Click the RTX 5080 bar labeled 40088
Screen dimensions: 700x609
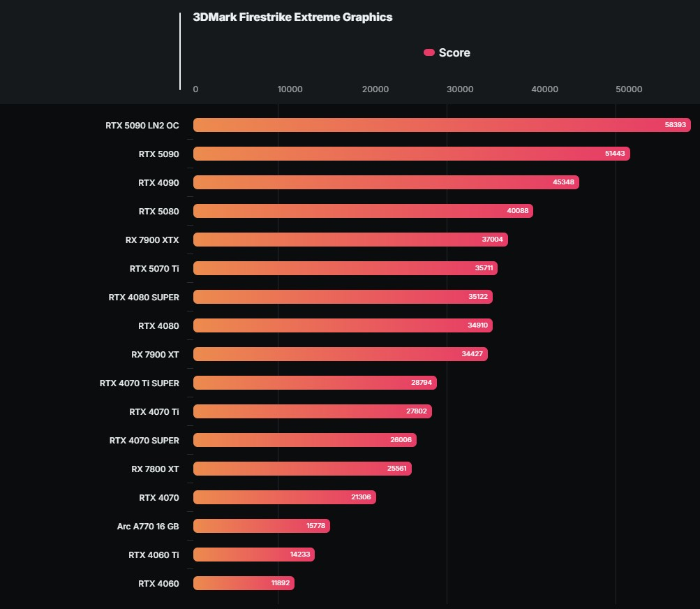point(364,211)
